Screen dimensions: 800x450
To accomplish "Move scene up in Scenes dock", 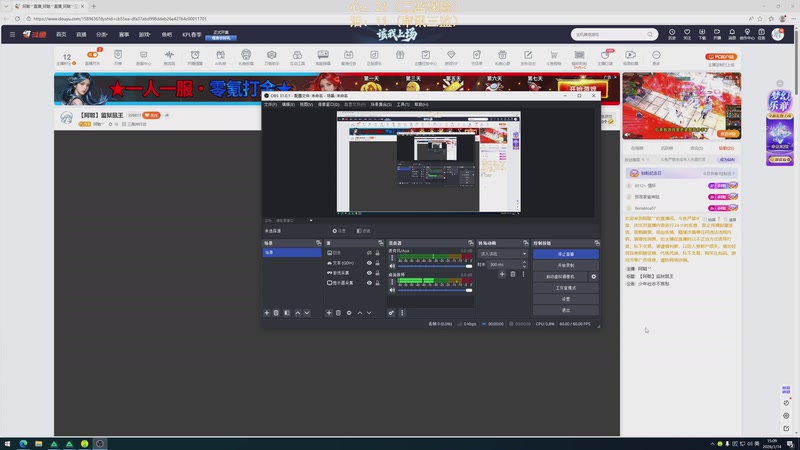I will [x=298, y=313].
